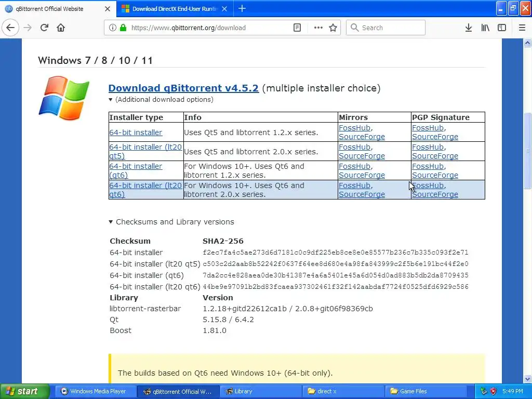Open FossHub PGP signature for 64-bit installer
The width and height of the screenshot is (532, 399).
428,128
